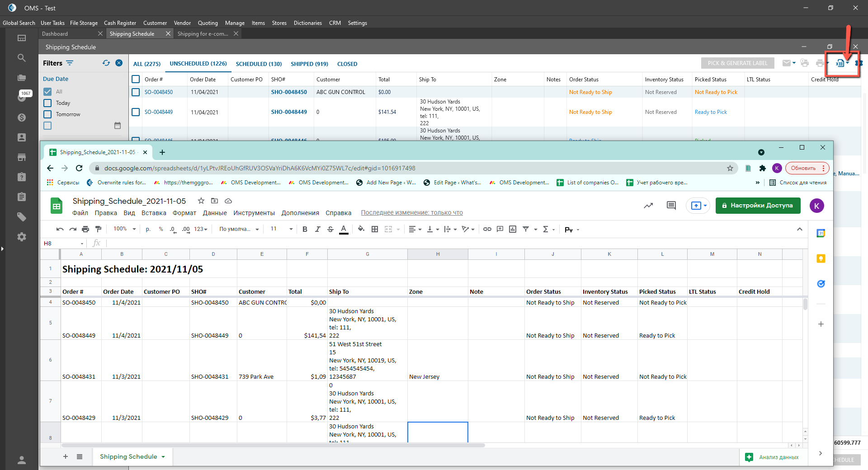Open the borders tool in Sheets toolbar
The width and height of the screenshot is (868, 470).
click(375, 230)
